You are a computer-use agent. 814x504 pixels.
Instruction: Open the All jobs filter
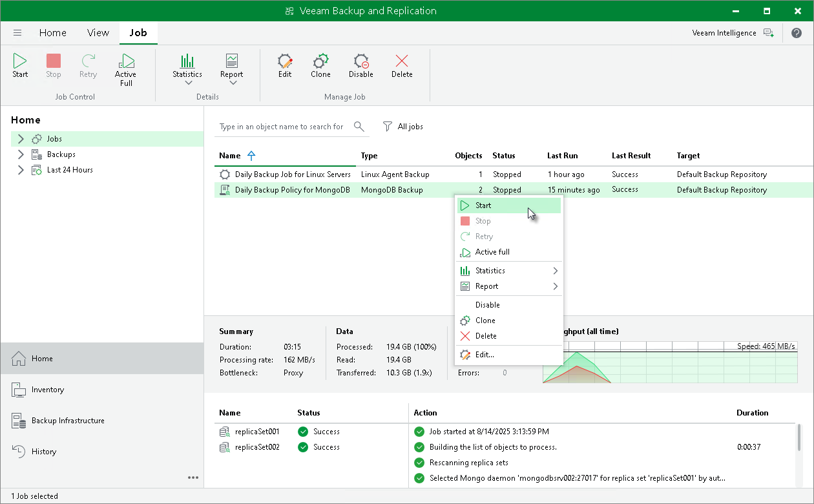point(403,126)
